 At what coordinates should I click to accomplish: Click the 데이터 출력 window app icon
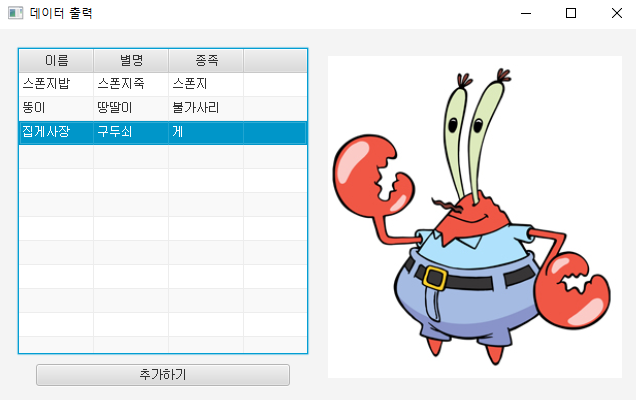15,13
